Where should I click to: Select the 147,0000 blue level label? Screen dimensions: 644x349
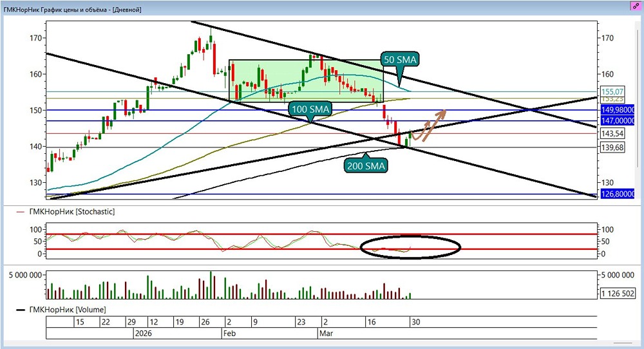pos(618,120)
